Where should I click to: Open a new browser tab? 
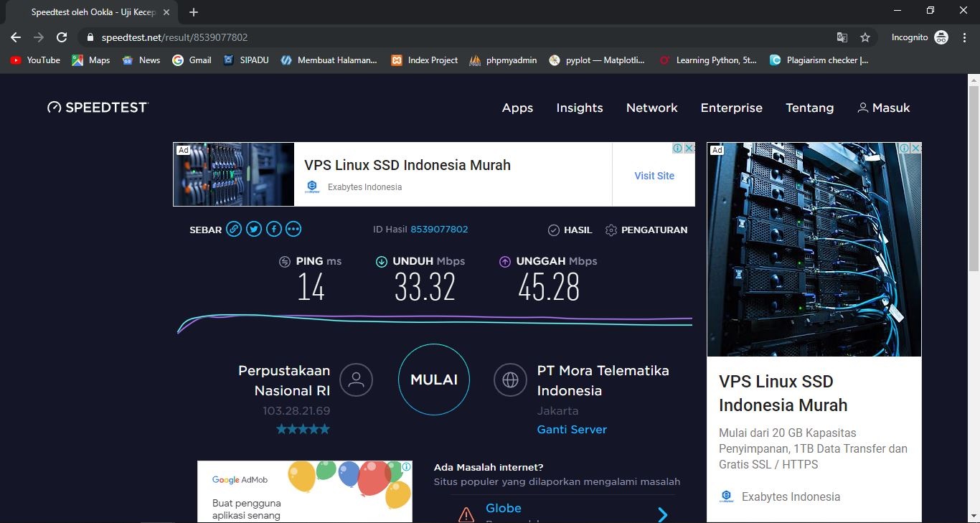(x=194, y=12)
